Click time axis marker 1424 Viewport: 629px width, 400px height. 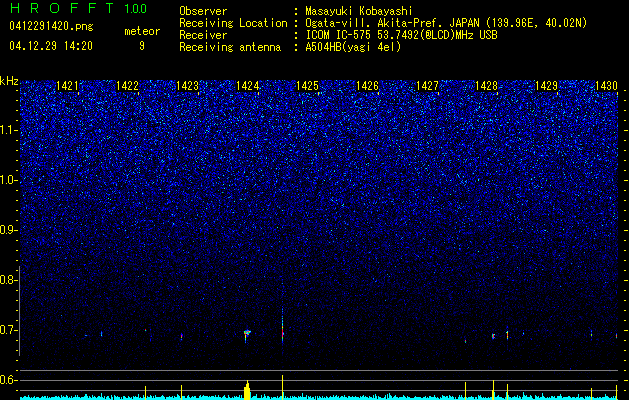(x=248, y=86)
